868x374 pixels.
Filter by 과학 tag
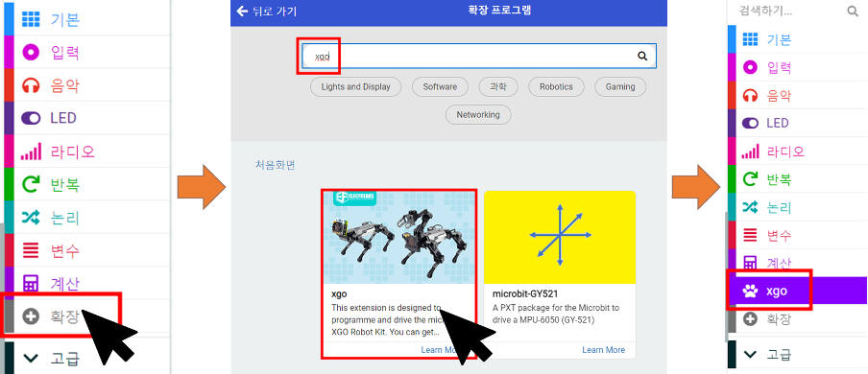pos(498,87)
